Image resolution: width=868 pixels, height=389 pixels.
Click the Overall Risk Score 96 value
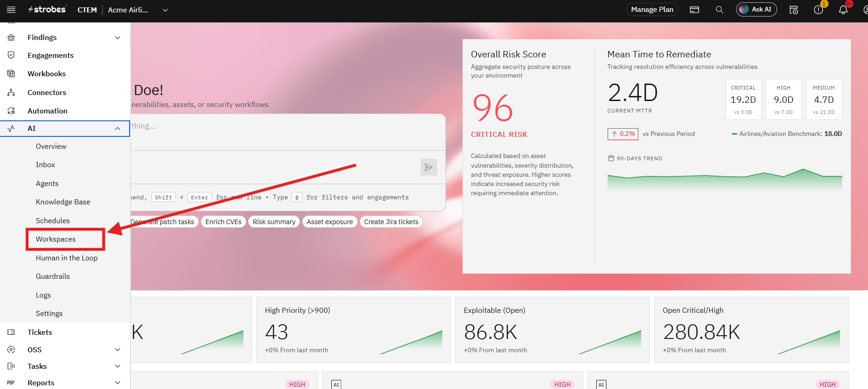point(492,108)
